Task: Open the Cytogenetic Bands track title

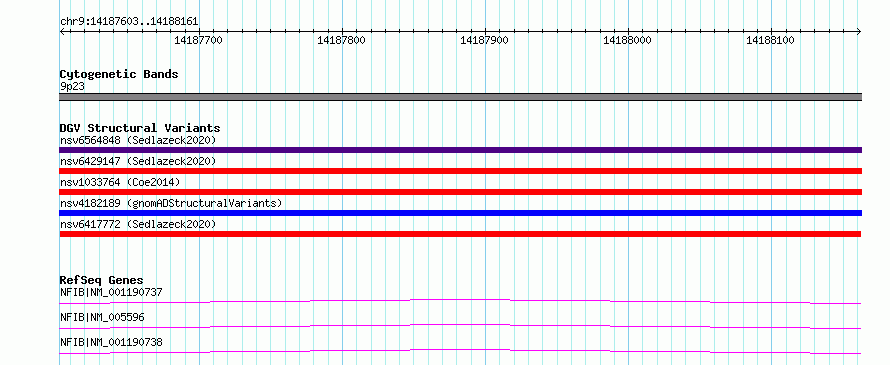Action: click(x=119, y=74)
